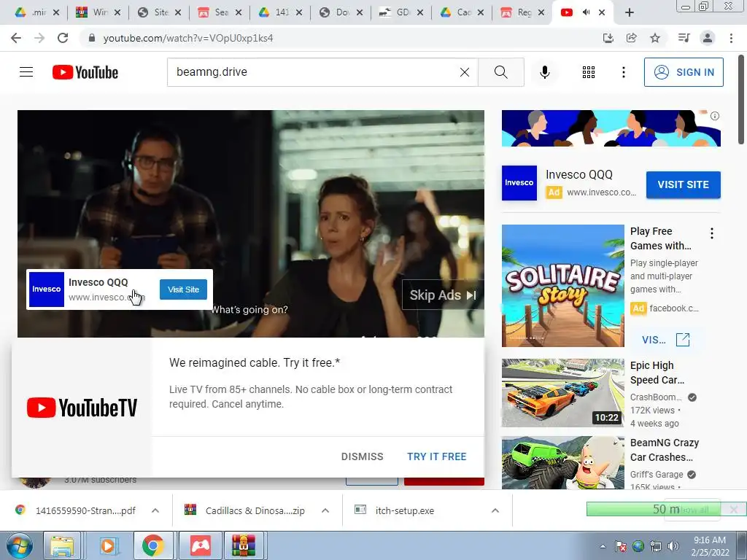Switch to the Reg tab
The image size is (747, 560).
click(x=523, y=12)
